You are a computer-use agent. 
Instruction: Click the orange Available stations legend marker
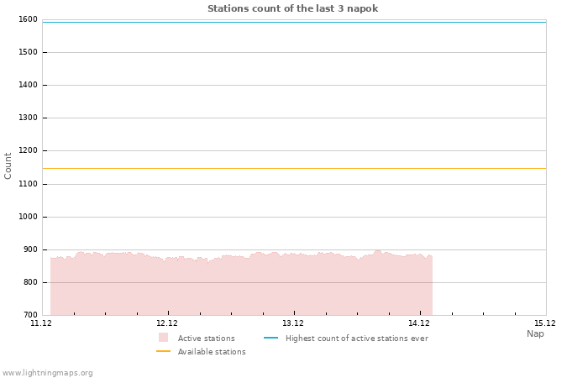[163, 351]
